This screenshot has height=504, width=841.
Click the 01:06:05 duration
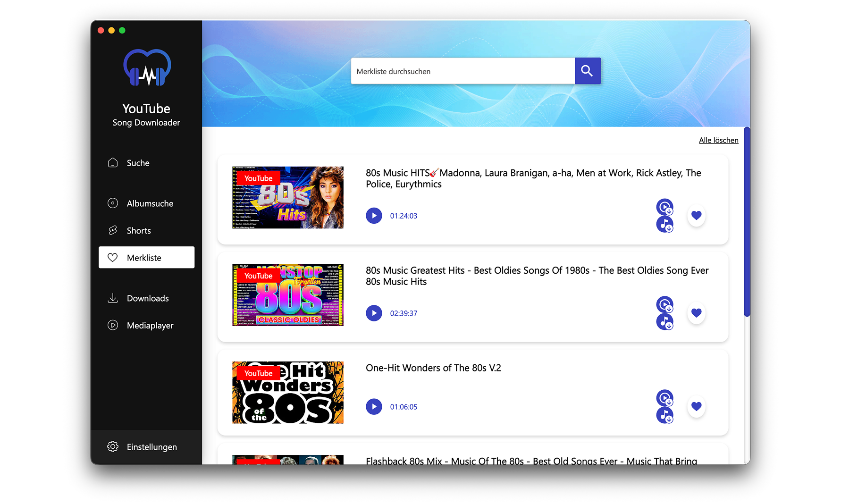[404, 406]
